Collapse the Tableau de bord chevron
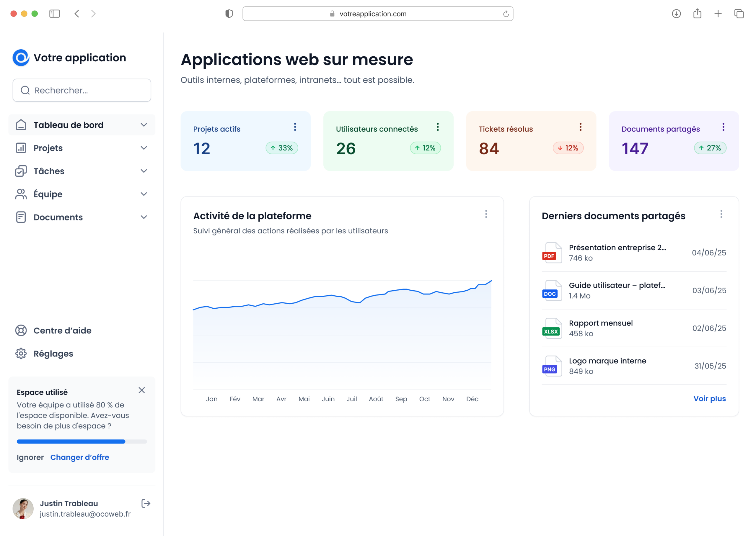This screenshot has width=756, height=537. (144, 125)
